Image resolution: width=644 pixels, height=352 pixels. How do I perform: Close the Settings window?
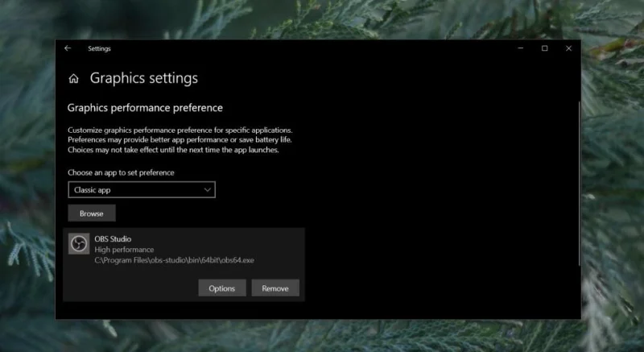point(568,48)
